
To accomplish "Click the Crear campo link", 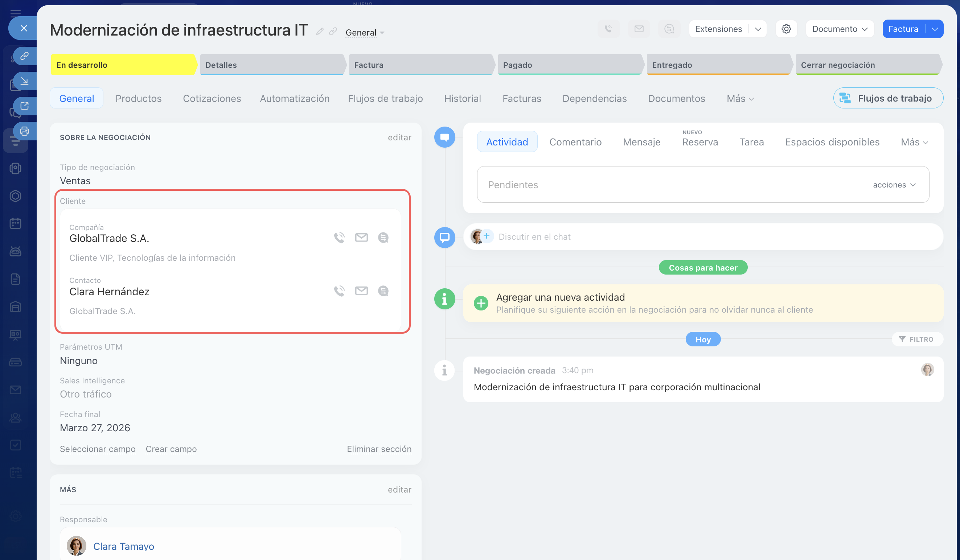I will pyautogui.click(x=171, y=449).
